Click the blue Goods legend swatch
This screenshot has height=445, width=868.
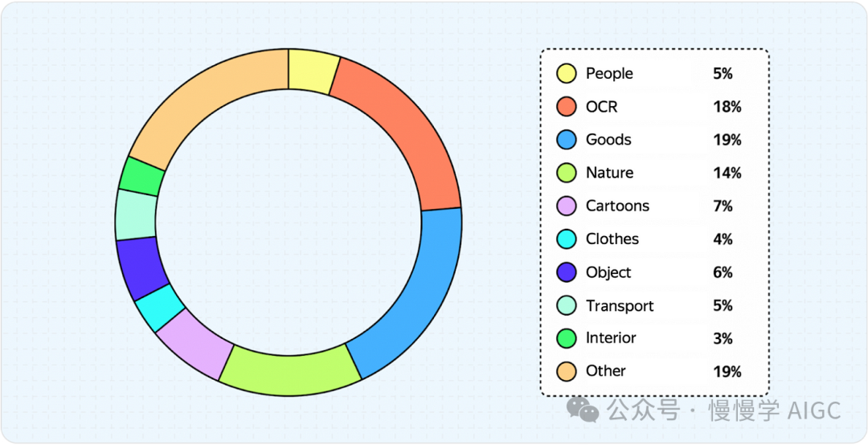(x=567, y=140)
